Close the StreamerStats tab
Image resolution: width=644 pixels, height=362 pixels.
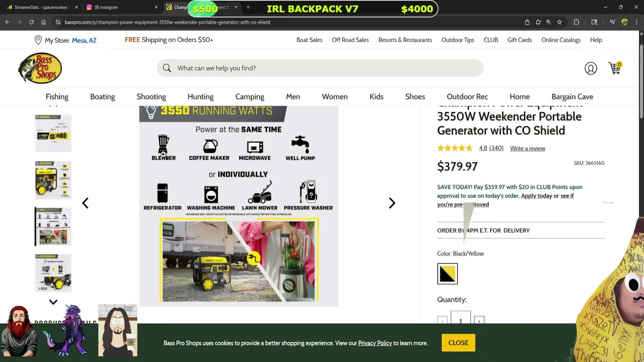[76, 7]
